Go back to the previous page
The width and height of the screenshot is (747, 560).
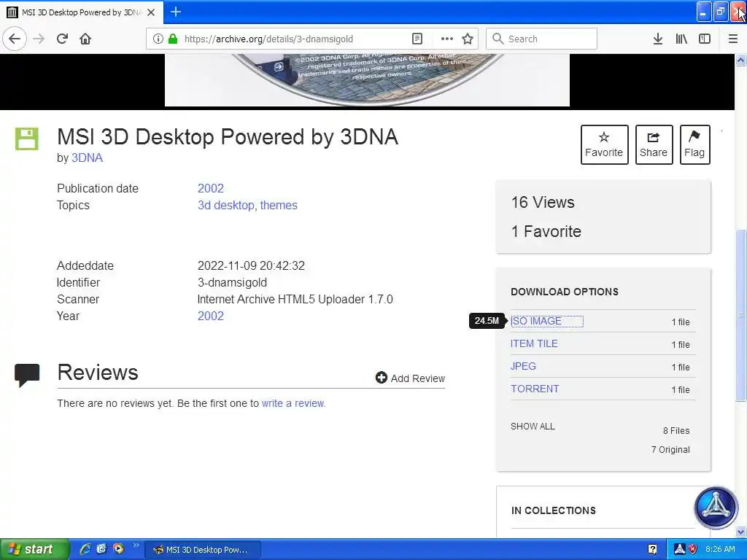pyautogui.click(x=15, y=39)
